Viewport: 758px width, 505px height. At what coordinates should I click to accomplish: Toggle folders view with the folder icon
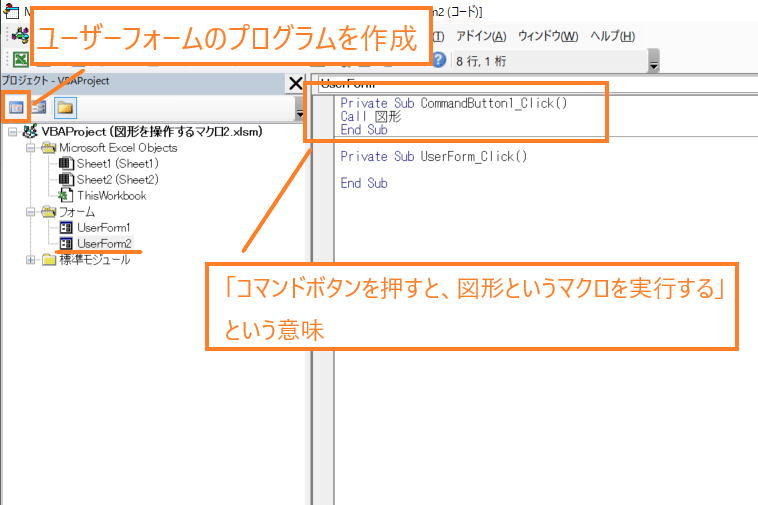coord(65,107)
